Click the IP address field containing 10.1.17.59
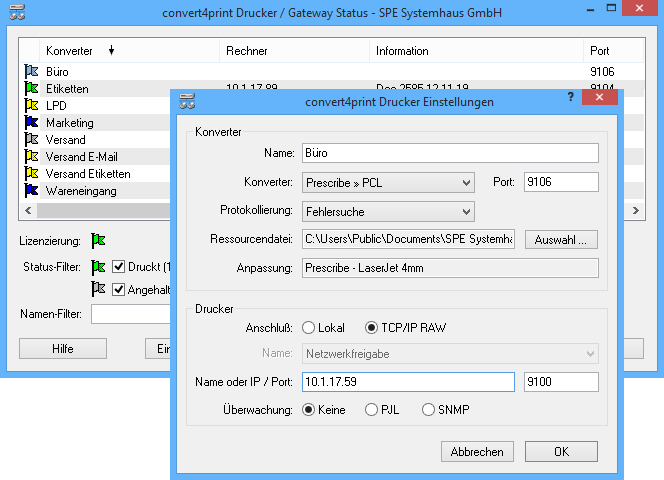The height and width of the screenshot is (480, 664). [407, 382]
